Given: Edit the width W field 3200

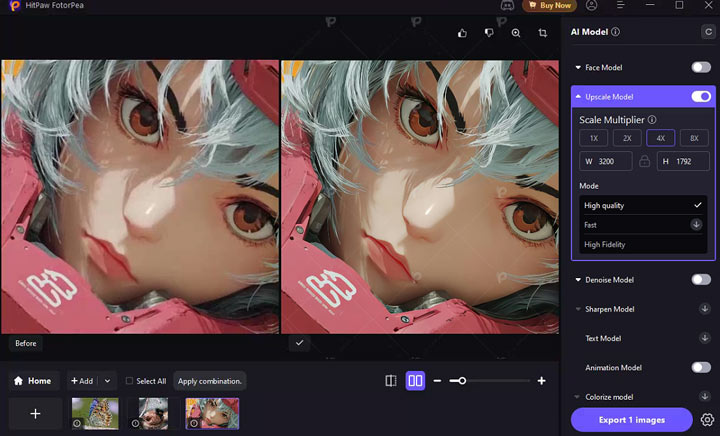Looking at the screenshot, I should point(606,162).
